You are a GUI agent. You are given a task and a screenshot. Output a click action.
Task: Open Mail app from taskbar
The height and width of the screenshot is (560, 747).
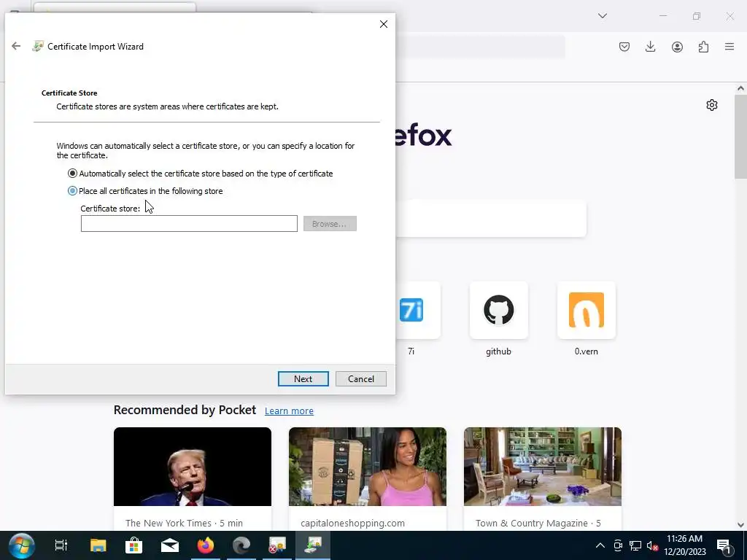coord(169,545)
